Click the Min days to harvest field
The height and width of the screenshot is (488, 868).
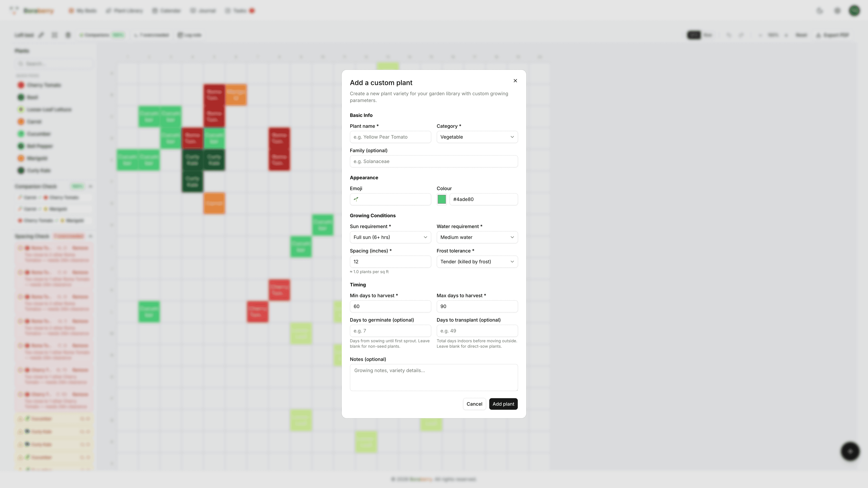click(x=390, y=306)
